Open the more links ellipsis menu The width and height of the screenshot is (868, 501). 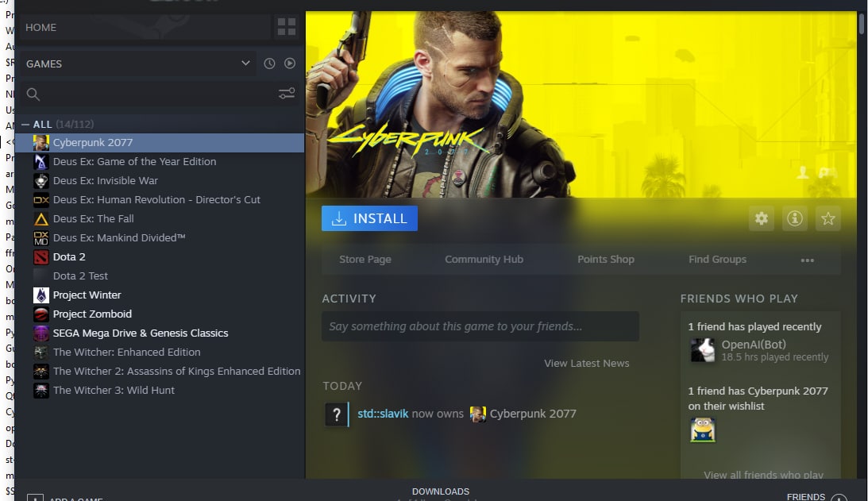point(807,260)
